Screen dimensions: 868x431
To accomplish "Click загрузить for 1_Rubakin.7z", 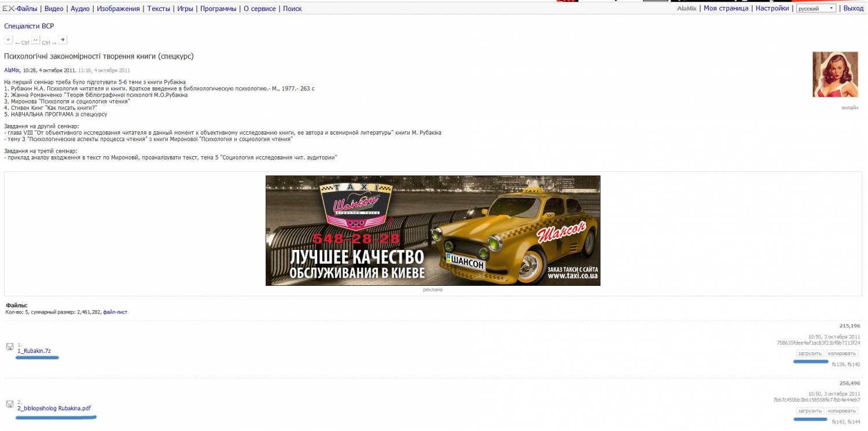I will [x=810, y=353].
